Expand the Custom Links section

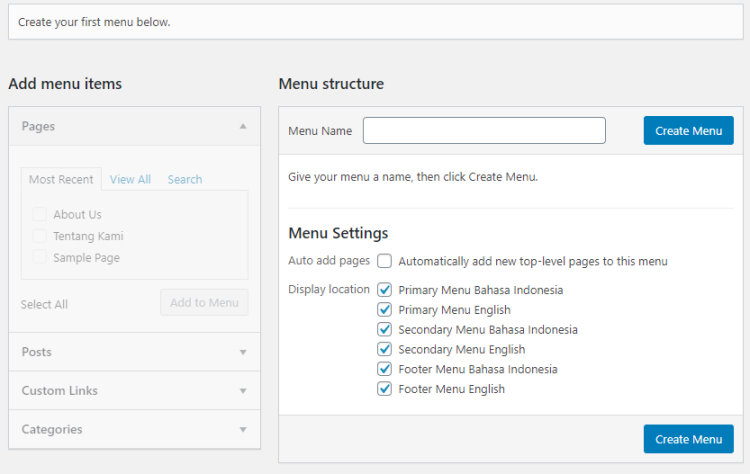click(134, 391)
